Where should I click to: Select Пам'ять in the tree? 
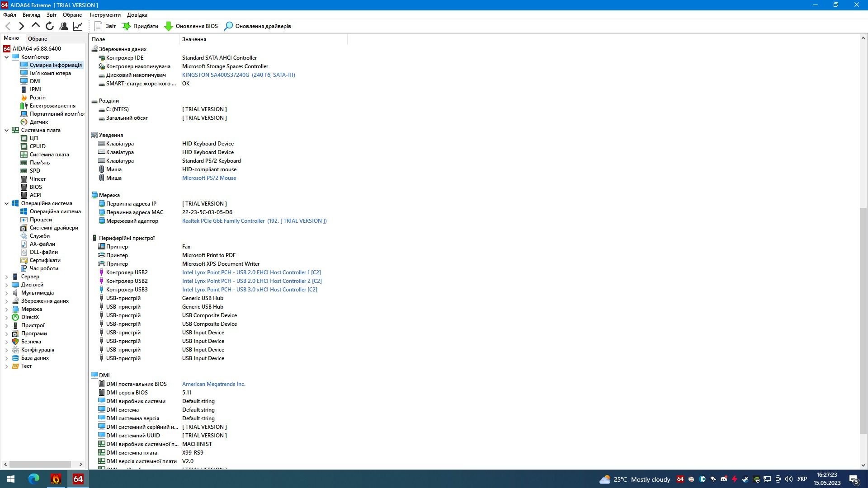tap(40, 163)
